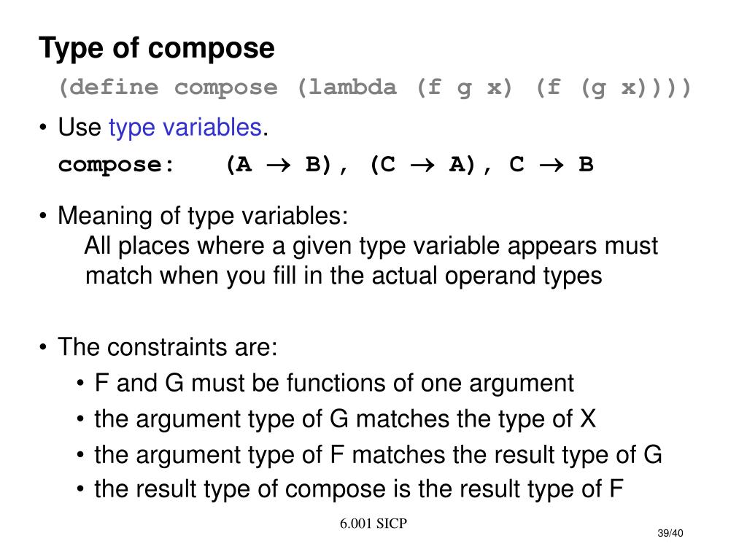The width and height of the screenshot is (747, 560).
Task: Click the line "match when you fill in"
Action: pyautogui.click(x=344, y=276)
